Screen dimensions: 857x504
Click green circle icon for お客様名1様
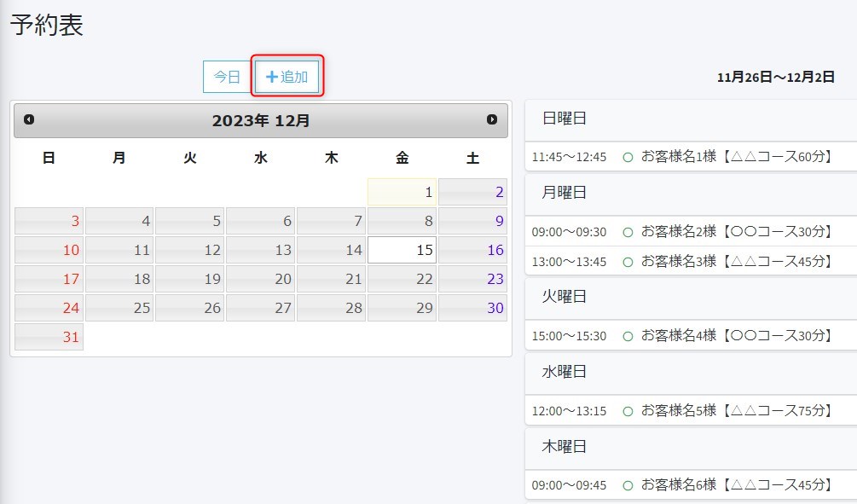coord(628,157)
